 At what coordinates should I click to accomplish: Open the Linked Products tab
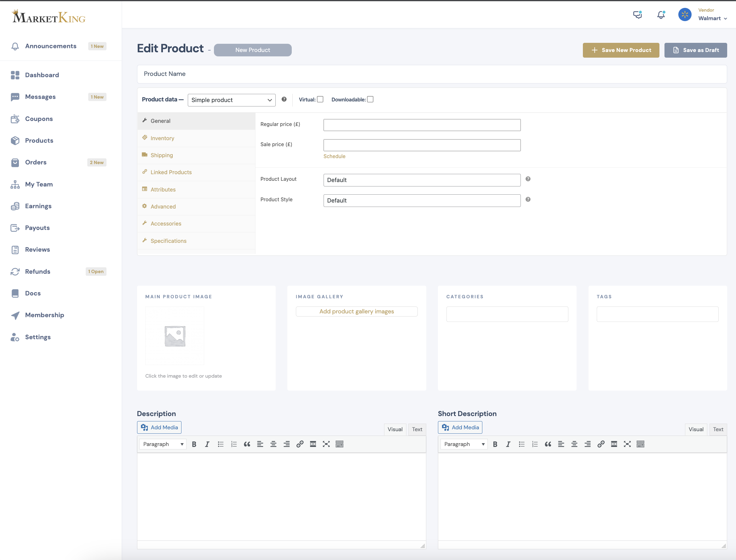(196, 172)
